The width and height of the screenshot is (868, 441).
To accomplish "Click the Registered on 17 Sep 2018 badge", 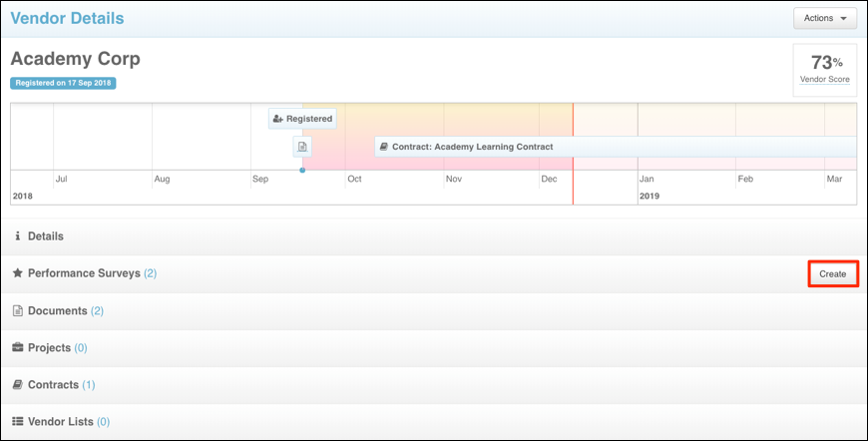I will coord(63,83).
